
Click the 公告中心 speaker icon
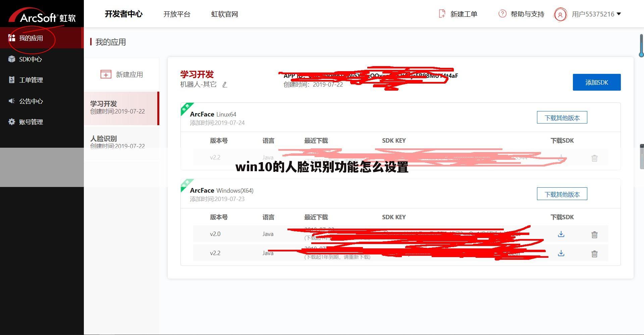[x=12, y=101]
